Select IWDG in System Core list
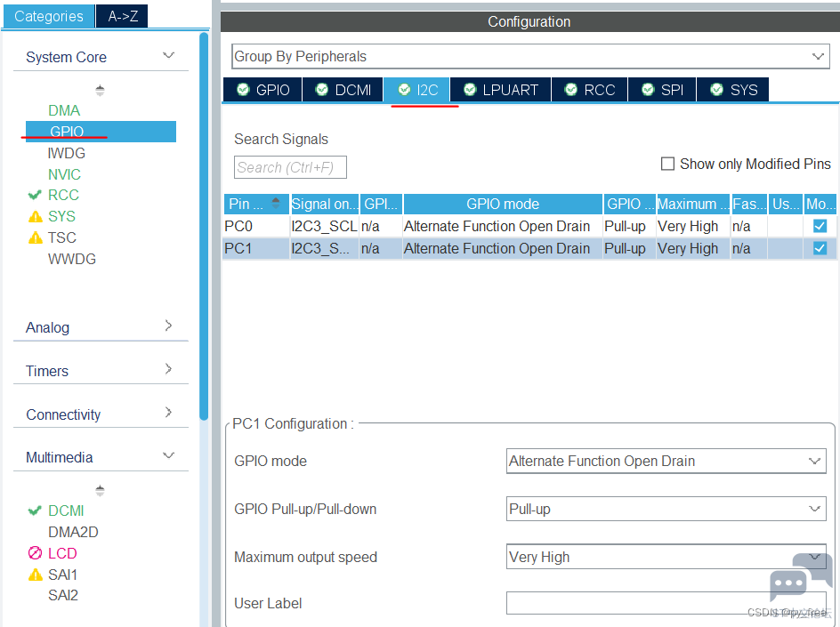The width and height of the screenshot is (840, 627). [67, 153]
